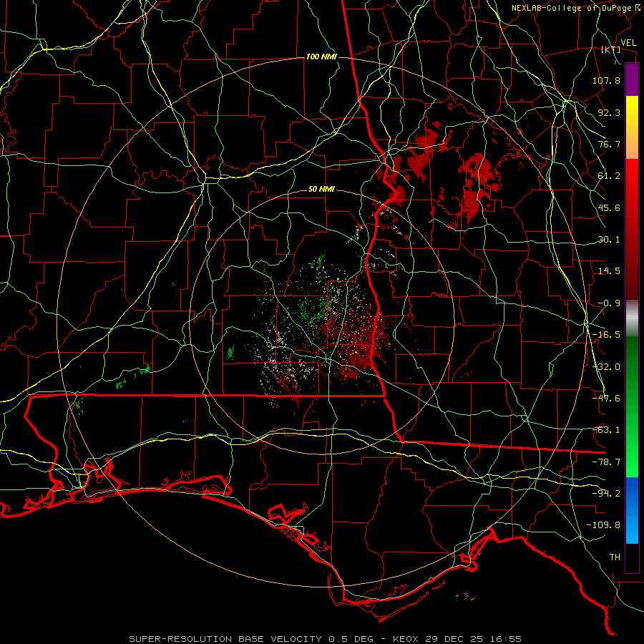Select the -78.7 scale value
644x644 pixels.
click(606, 462)
